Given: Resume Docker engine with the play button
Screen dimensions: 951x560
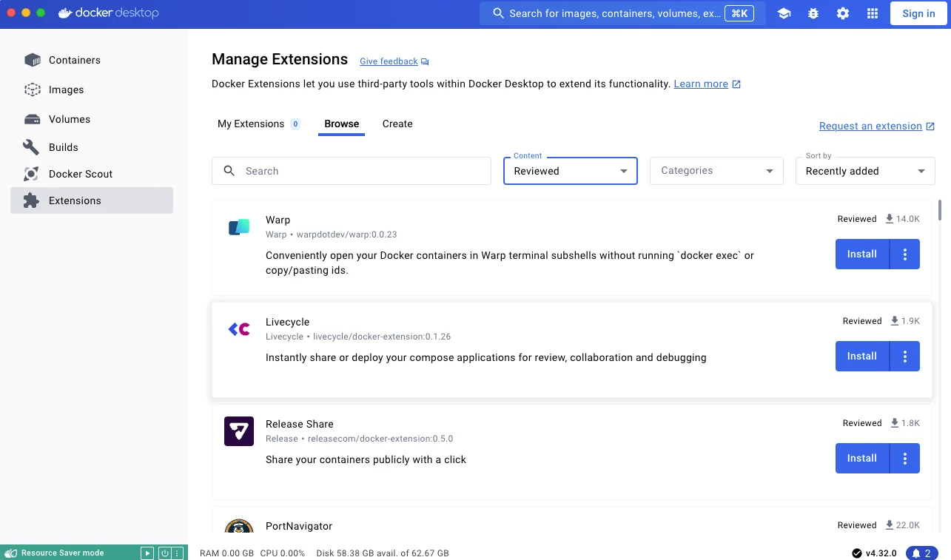Looking at the screenshot, I should coord(147,553).
